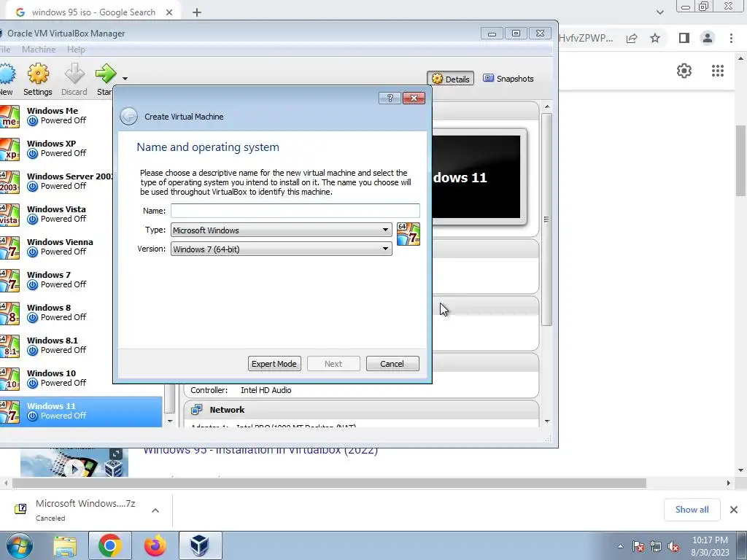747x560 pixels.
Task: Open a new Chrome tab
Action: coord(197,12)
